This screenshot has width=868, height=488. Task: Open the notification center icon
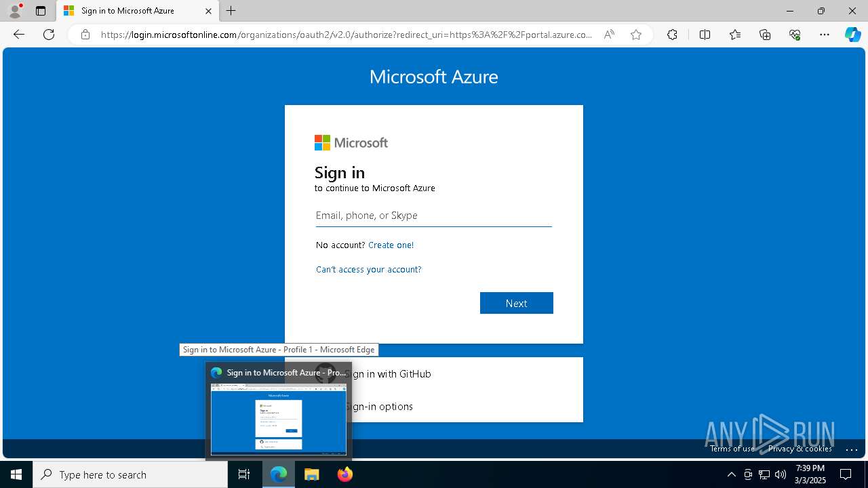pos(846,474)
